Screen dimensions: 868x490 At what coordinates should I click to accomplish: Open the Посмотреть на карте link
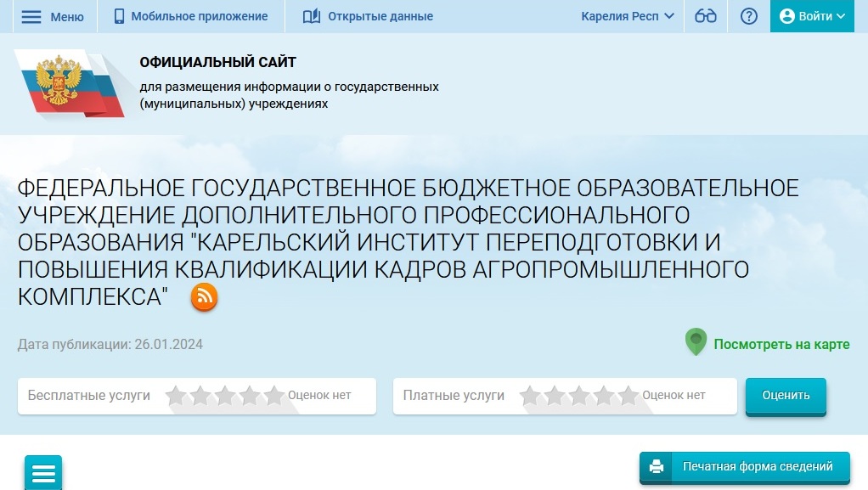(x=781, y=344)
